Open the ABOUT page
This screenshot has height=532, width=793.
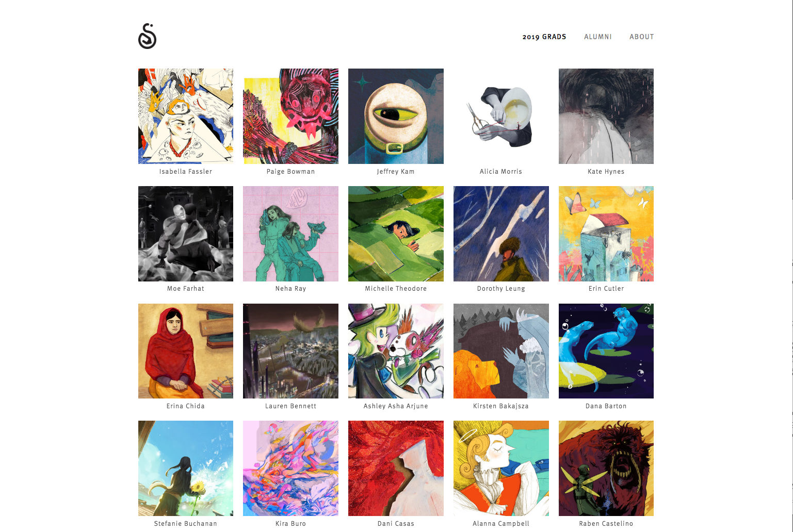(642, 37)
